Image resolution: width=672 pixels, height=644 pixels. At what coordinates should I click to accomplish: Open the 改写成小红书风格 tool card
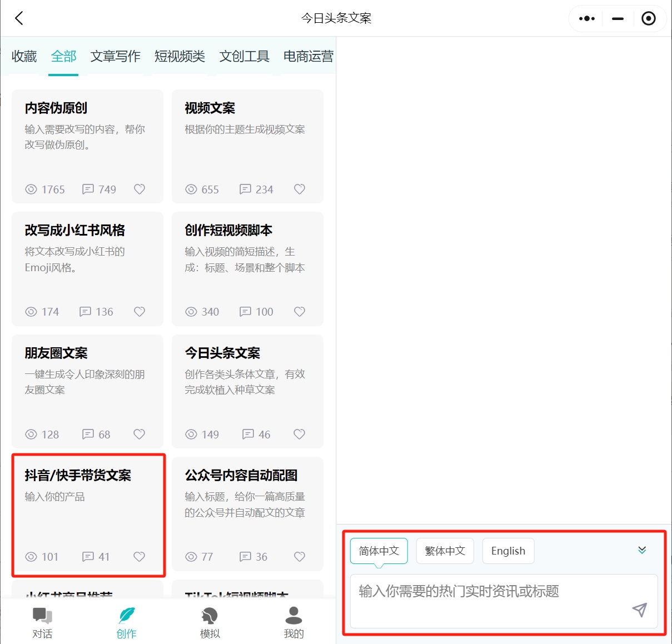tap(88, 269)
